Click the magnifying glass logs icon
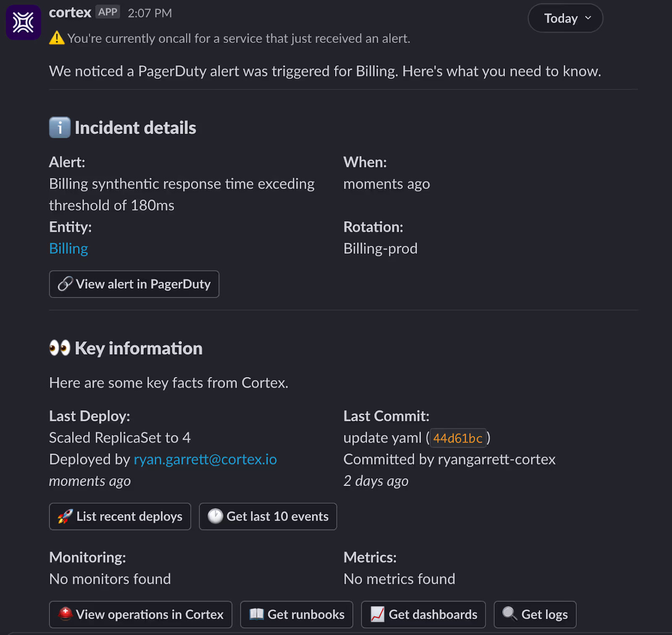This screenshot has height=635, width=672. (x=509, y=614)
